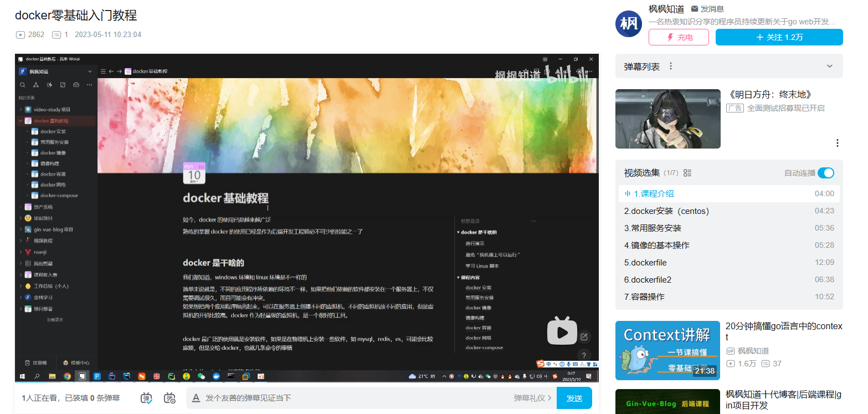
Task: Click the danmaku text input field
Action: point(355,398)
